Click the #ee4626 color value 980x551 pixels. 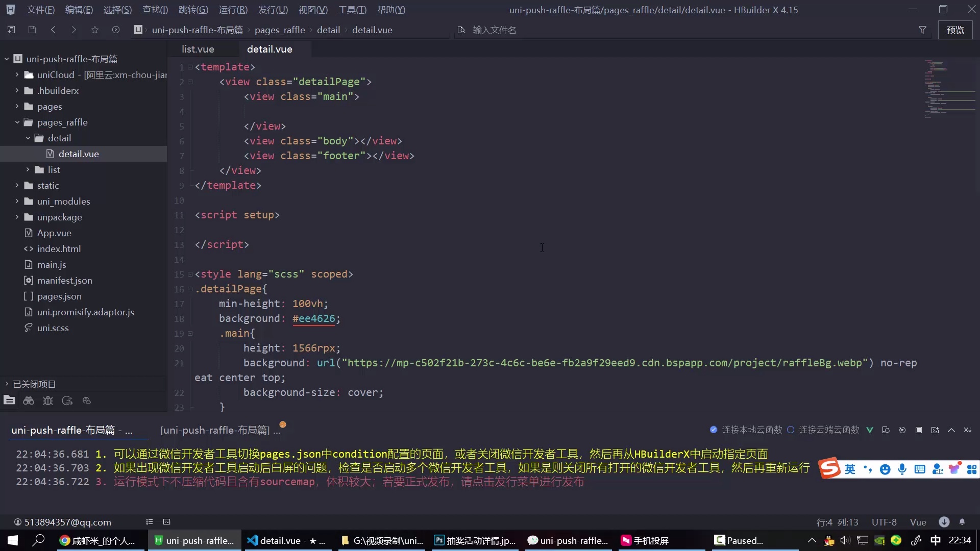[x=314, y=318]
